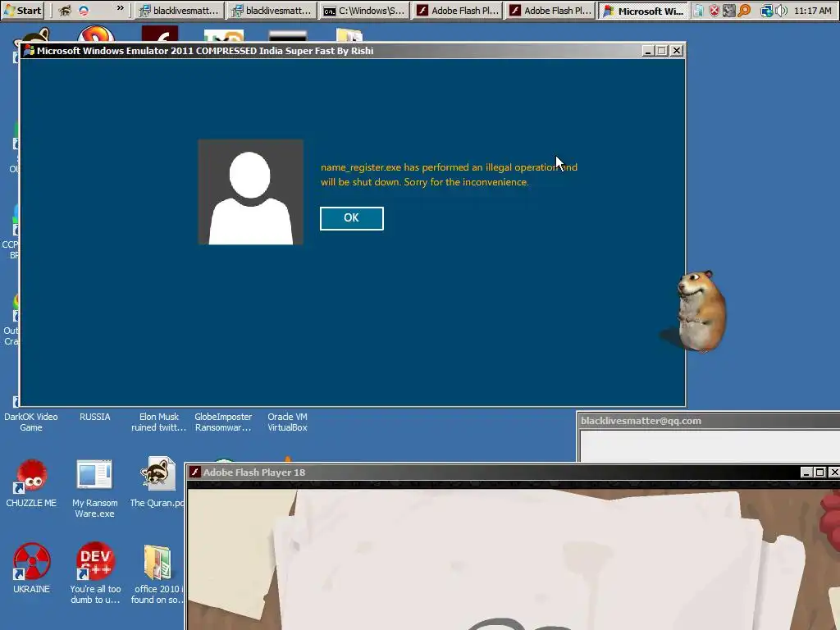Switch to C:\Windows\S... taskbar button
The width and height of the screenshot is (840, 630).
[365, 11]
